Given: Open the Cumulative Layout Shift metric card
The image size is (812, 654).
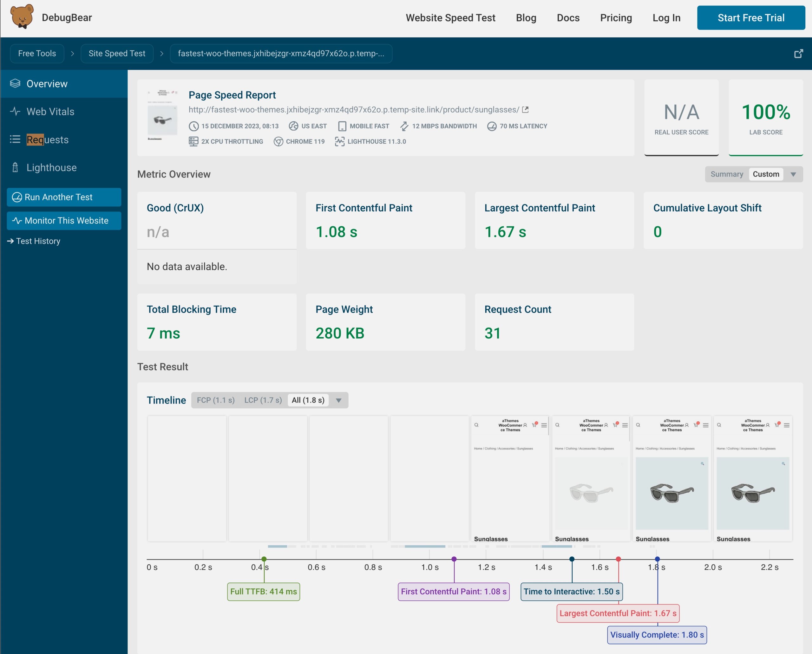Looking at the screenshot, I should tap(723, 220).
